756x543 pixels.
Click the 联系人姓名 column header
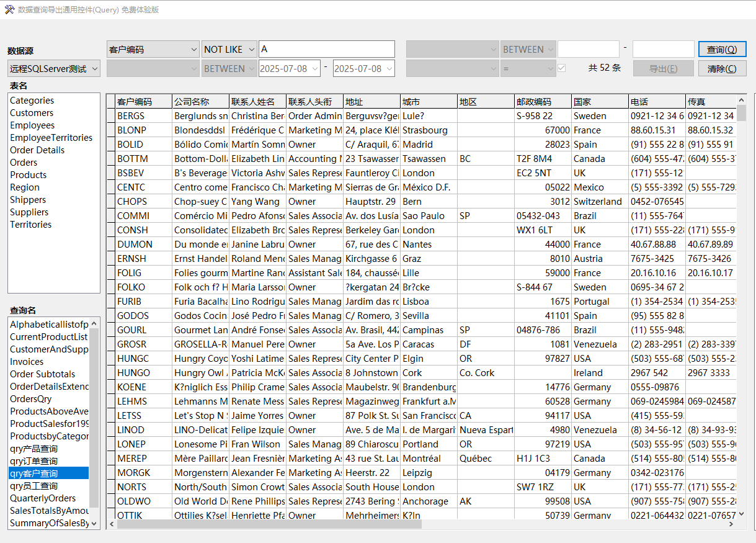pos(258,102)
